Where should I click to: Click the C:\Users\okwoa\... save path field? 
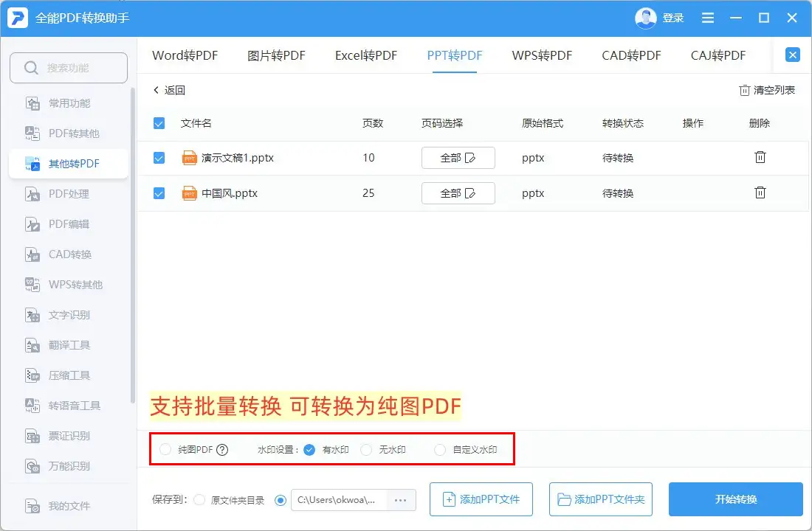(340, 500)
